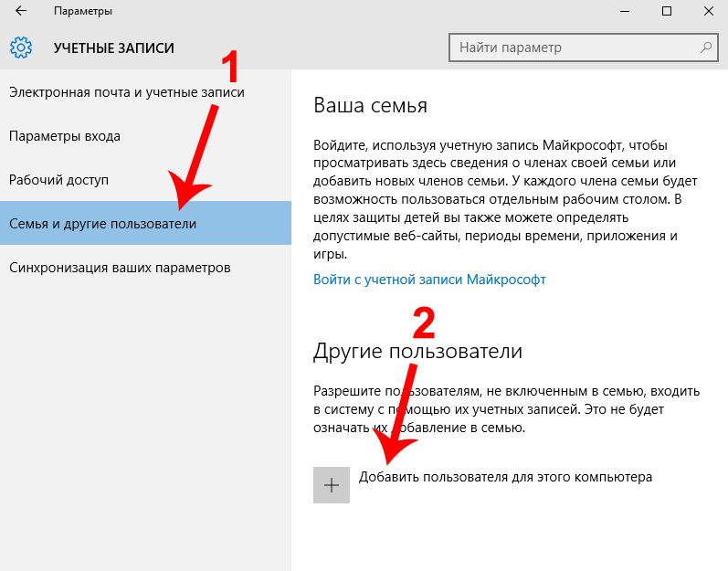Close the Параметры window

point(708,11)
